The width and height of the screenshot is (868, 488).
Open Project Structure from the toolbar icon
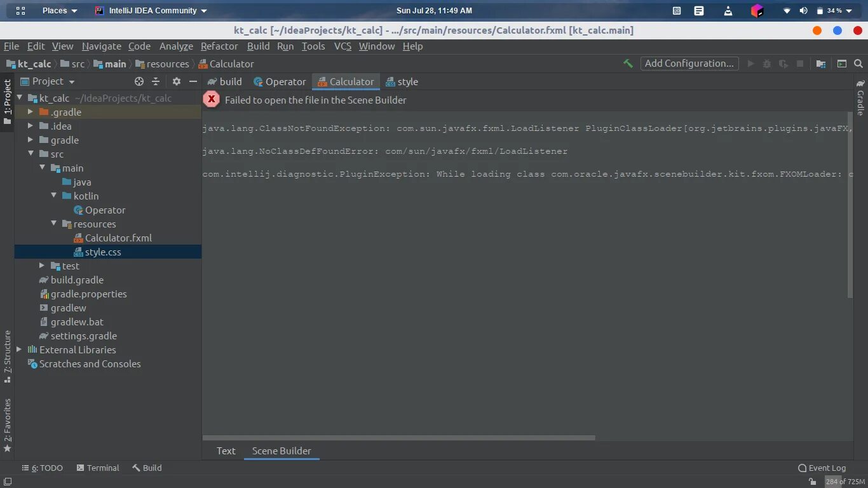pos(821,64)
